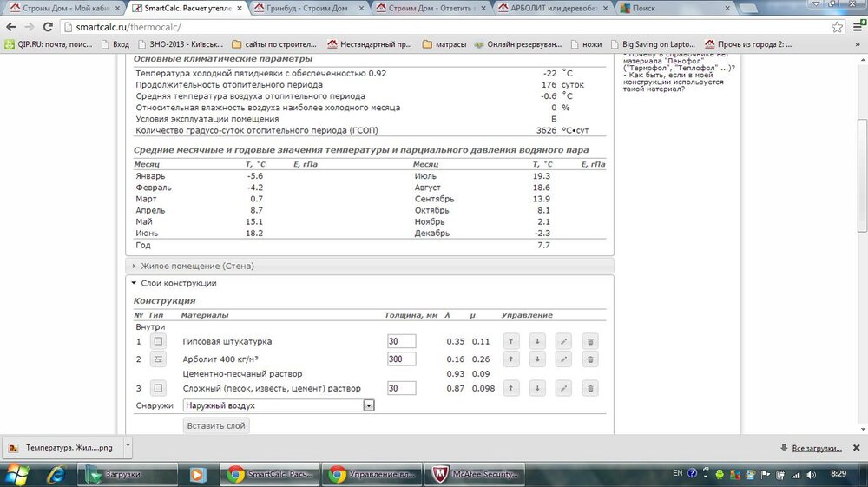Viewport: 868px width, 487px height.
Task: Delete the Сложный раствор layer
Action: 590,388
